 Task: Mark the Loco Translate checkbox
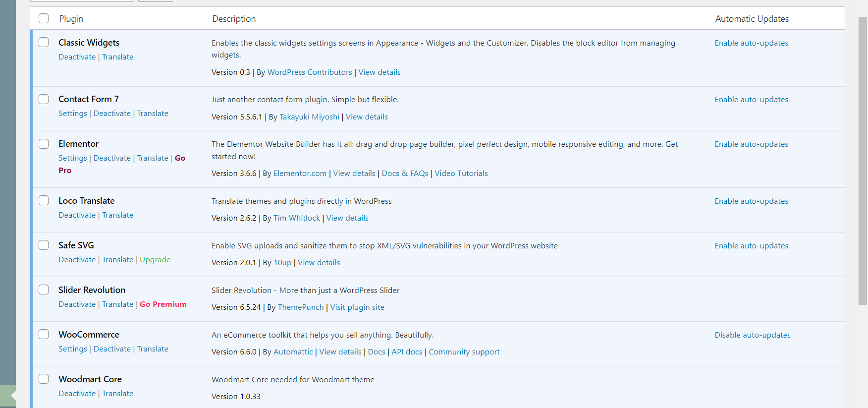[44, 200]
